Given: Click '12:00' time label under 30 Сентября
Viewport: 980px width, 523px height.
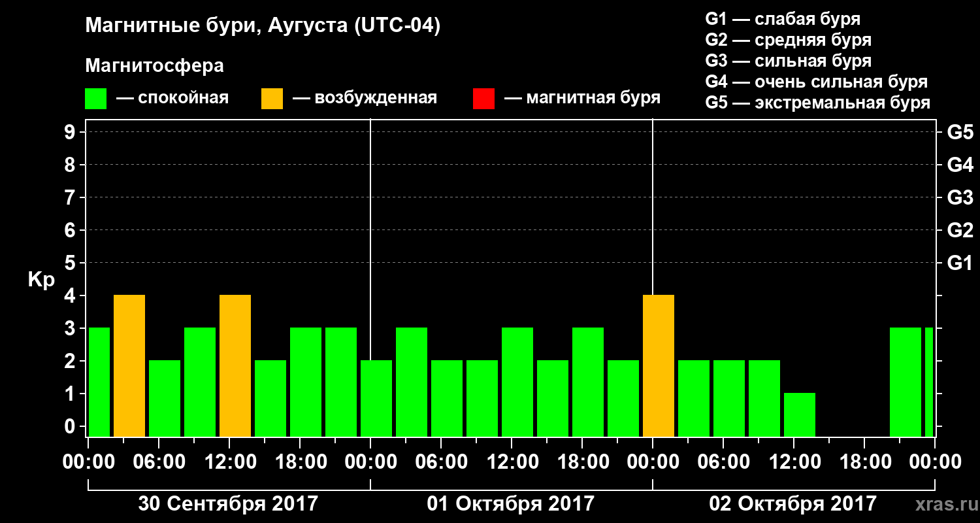Looking at the screenshot, I should 229,462.
